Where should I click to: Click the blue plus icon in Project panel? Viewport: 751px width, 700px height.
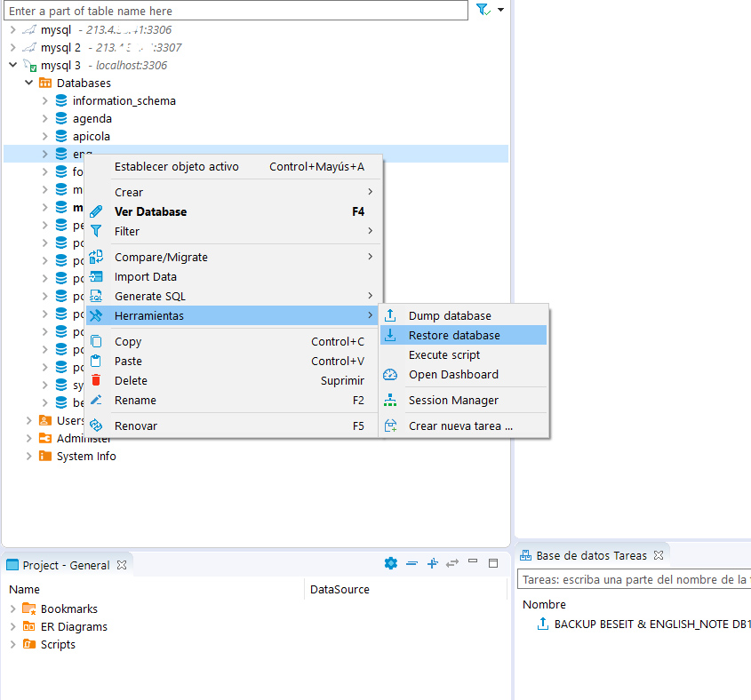pyautogui.click(x=433, y=563)
